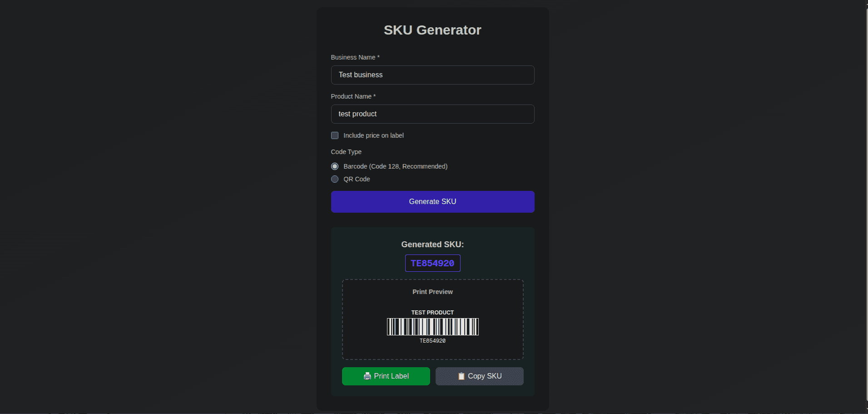Click the Generate SKU button
Viewport: 868px width, 414px height.
432,201
